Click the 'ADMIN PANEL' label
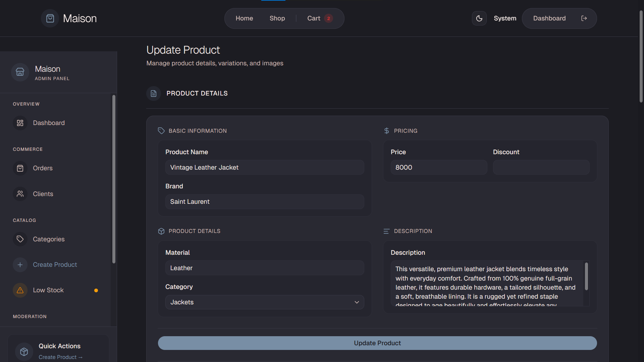The height and width of the screenshot is (362, 644). 52,78
